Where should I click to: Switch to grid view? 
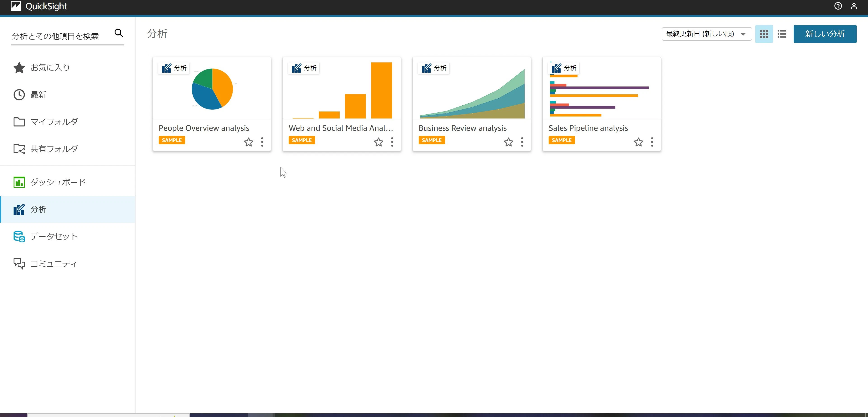[x=764, y=34]
